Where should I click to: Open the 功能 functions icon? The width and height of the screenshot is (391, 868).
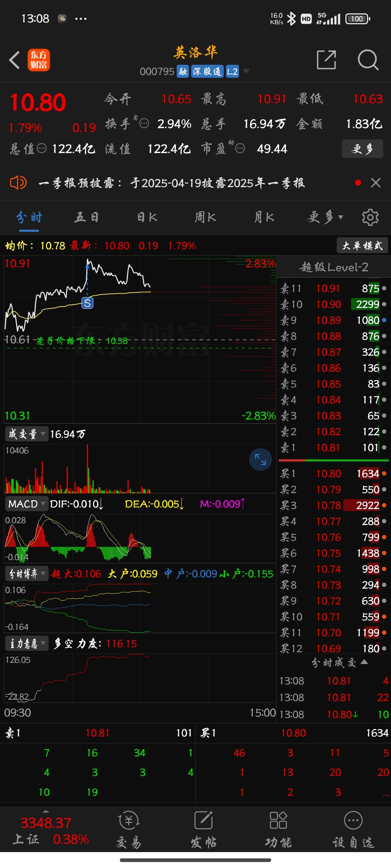[x=278, y=830]
